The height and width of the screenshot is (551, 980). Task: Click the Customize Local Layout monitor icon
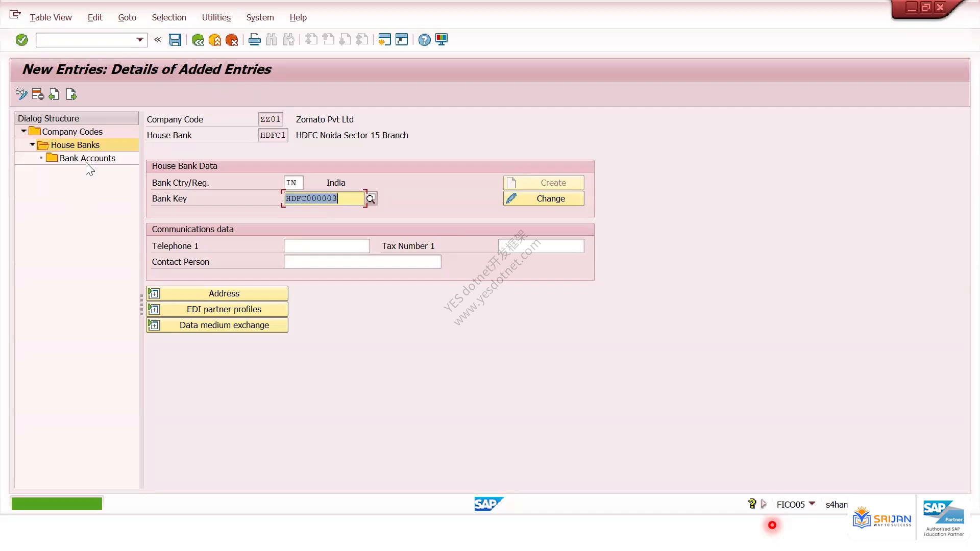(x=442, y=40)
